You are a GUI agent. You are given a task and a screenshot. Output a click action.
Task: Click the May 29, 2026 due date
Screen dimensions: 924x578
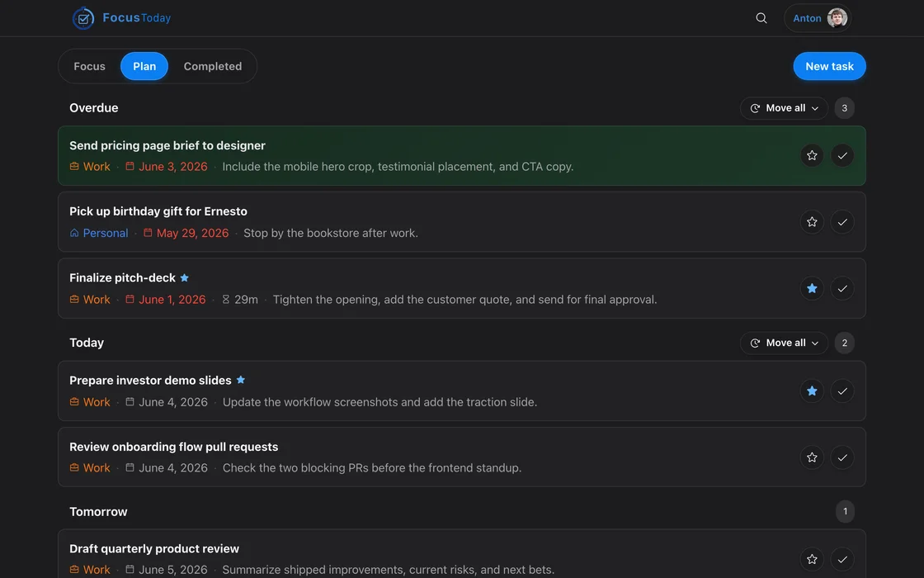[193, 233]
